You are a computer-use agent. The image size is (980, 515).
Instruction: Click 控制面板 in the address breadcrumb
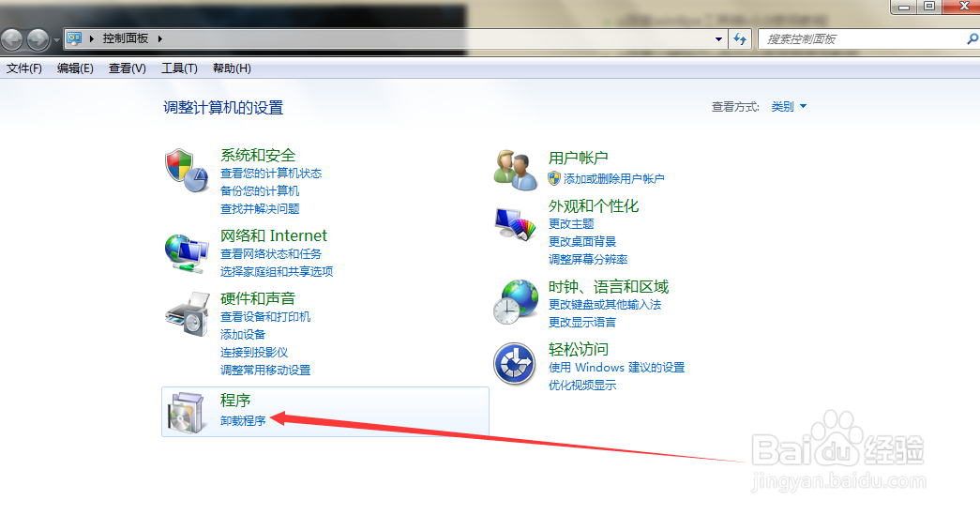click(126, 38)
